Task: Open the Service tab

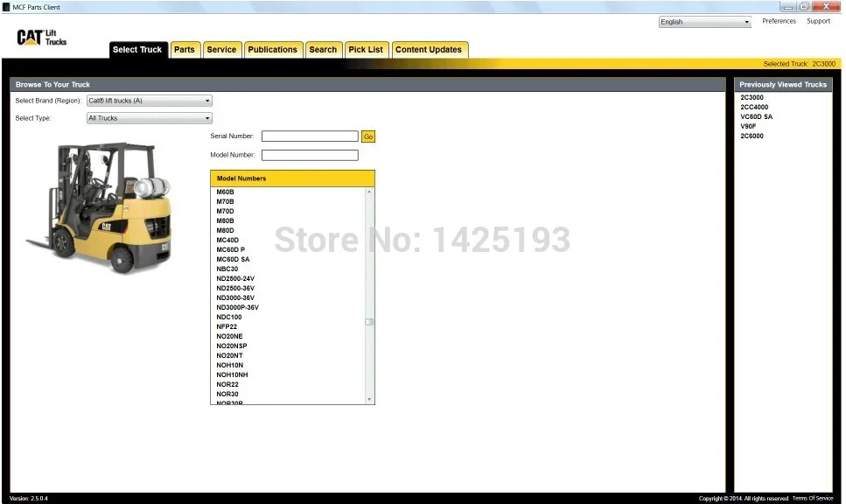Action: pos(221,50)
